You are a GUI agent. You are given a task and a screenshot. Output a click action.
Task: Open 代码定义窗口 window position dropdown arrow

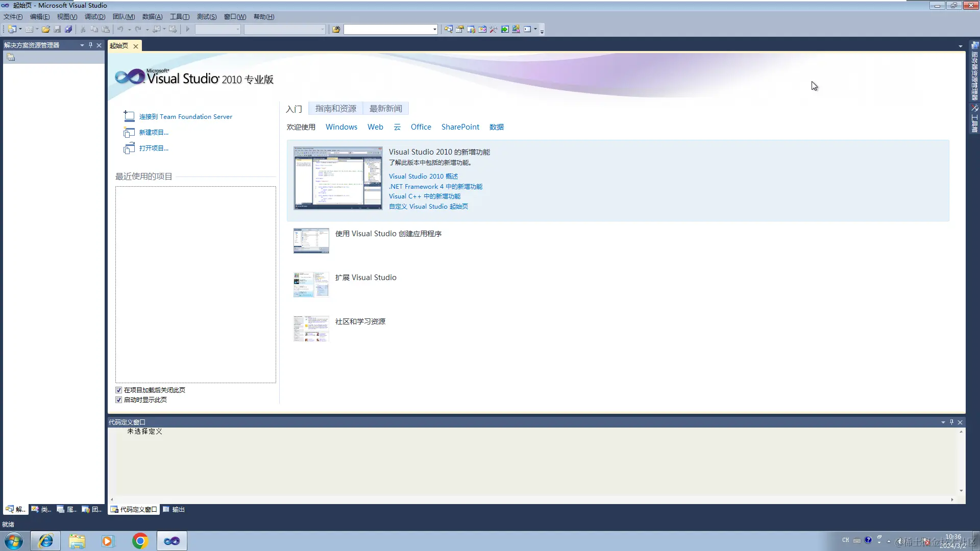click(x=943, y=422)
